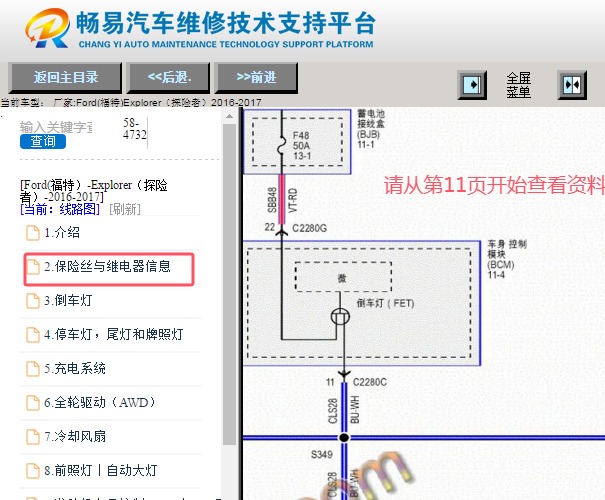Open 7.冷却风扇 section
The width and height of the screenshot is (605, 500).
[75, 436]
